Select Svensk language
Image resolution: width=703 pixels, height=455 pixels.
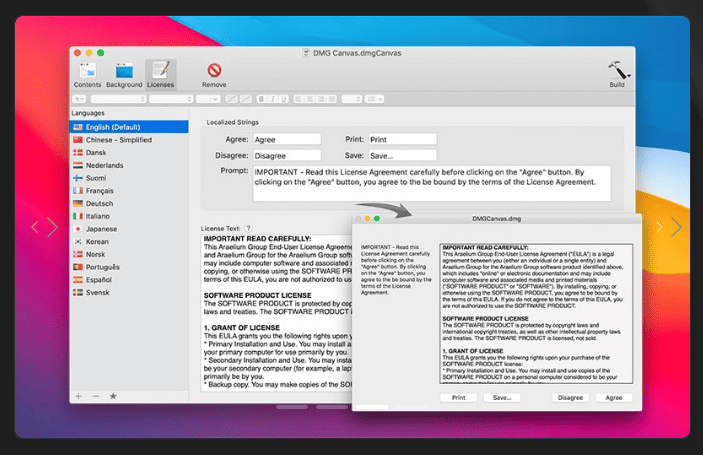point(129,292)
